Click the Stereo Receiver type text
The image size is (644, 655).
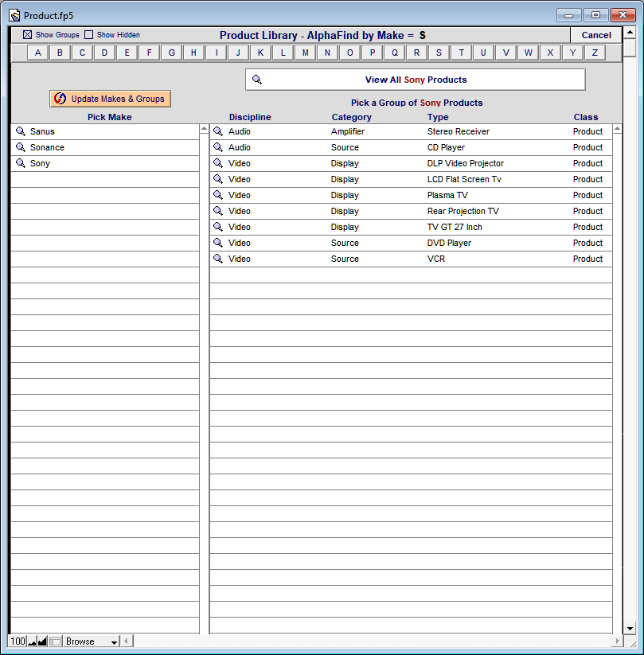coord(458,131)
